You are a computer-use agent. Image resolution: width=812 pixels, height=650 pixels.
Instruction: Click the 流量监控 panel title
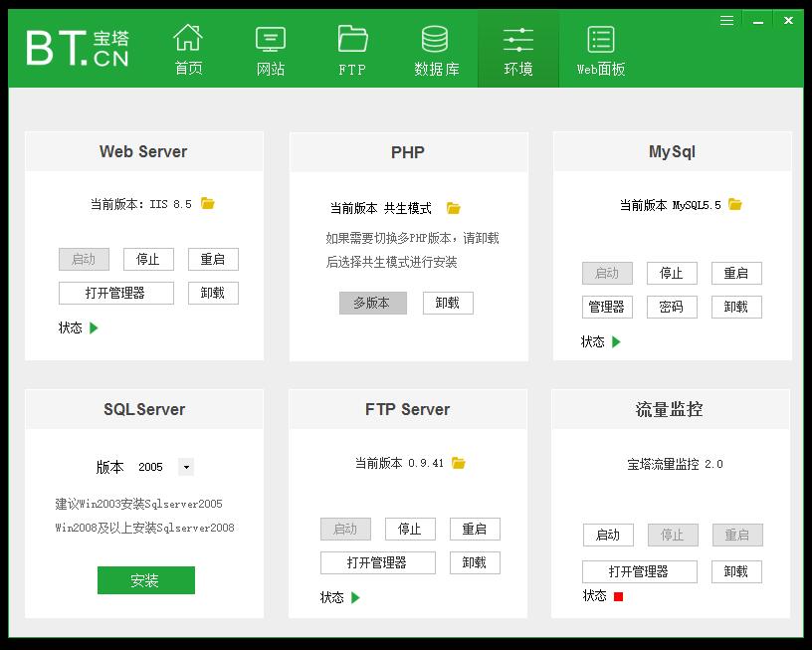pyautogui.click(x=669, y=409)
